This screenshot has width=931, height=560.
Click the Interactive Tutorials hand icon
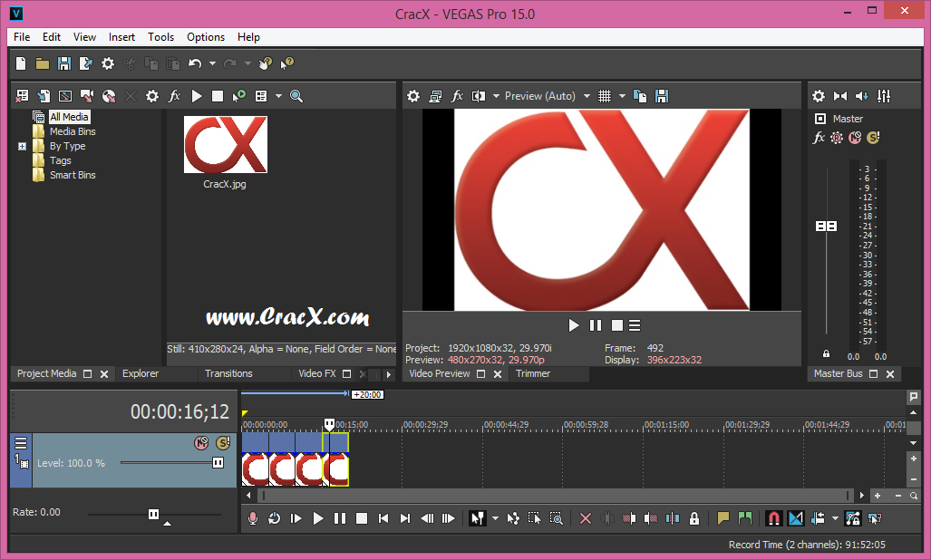tap(266, 63)
